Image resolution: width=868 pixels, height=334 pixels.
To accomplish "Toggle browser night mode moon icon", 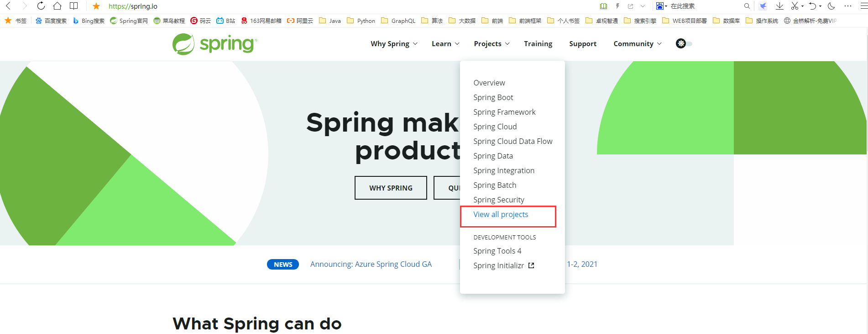I will point(831,6).
